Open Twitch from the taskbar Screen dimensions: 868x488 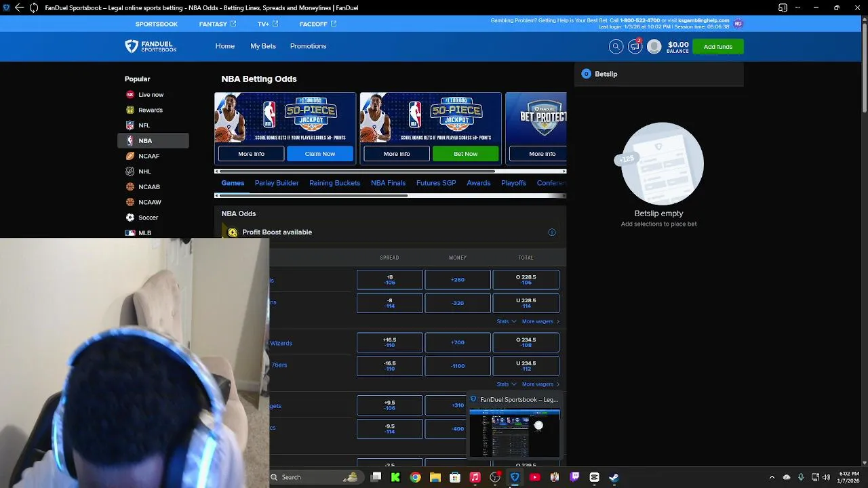pos(574,477)
